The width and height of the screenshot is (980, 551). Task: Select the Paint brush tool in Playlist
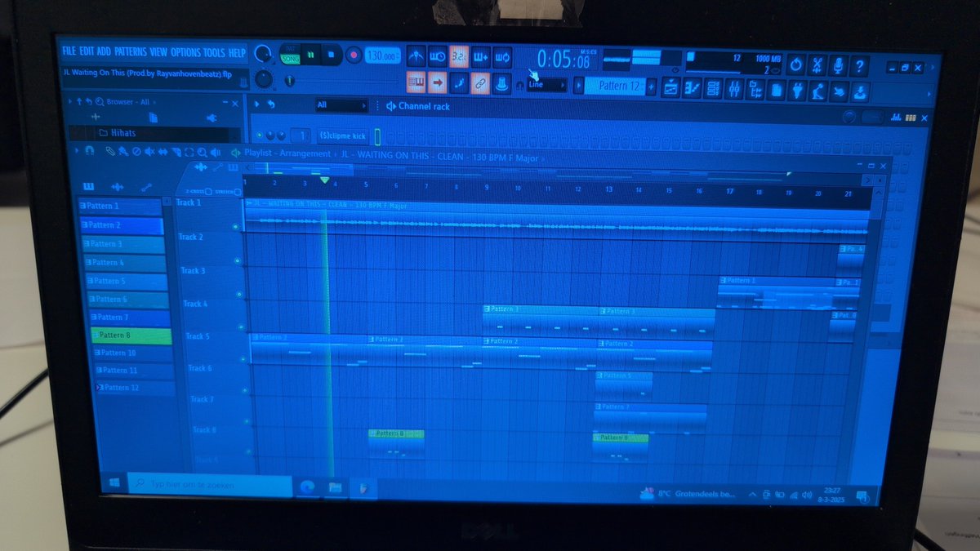123,152
